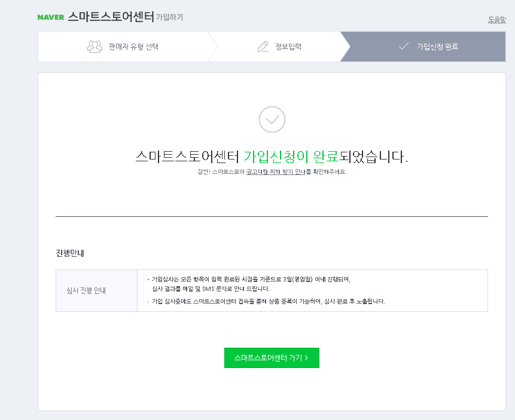The height and width of the screenshot is (420, 515).
Task: Open the 스마트스토어센터 header title
Action: click(x=111, y=17)
